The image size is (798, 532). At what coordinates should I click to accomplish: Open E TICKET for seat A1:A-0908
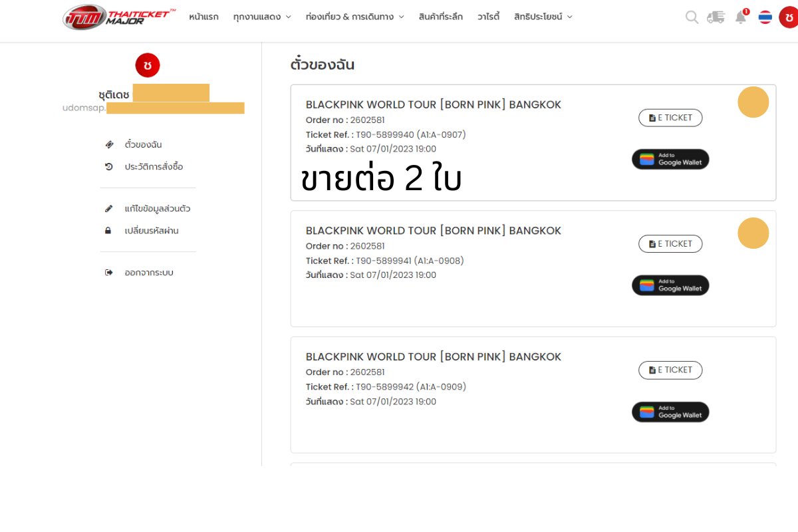tap(670, 244)
